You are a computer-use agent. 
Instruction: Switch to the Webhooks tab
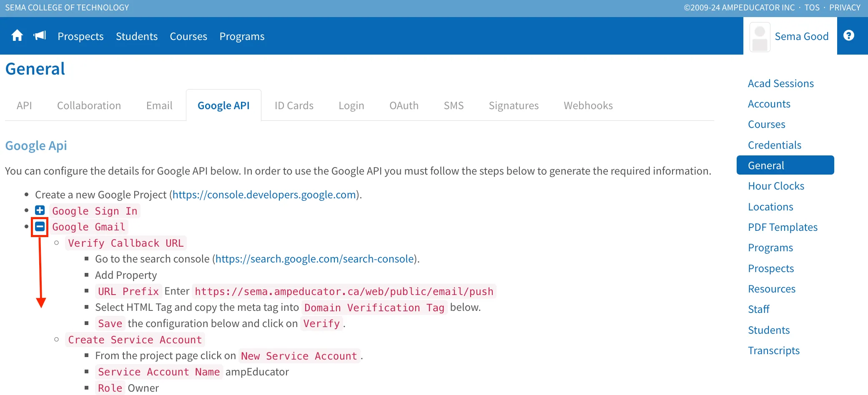tap(588, 105)
